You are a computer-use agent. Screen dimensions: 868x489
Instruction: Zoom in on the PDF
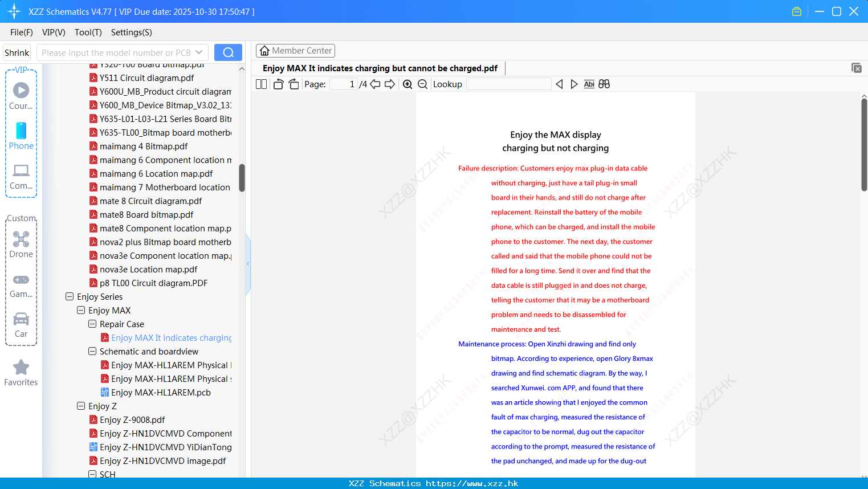click(x=407, y=84)
